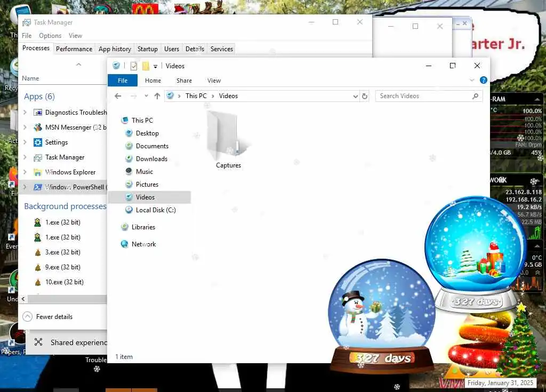
Task: Click the Back arrow in Videos window
Action: [118, 96]
